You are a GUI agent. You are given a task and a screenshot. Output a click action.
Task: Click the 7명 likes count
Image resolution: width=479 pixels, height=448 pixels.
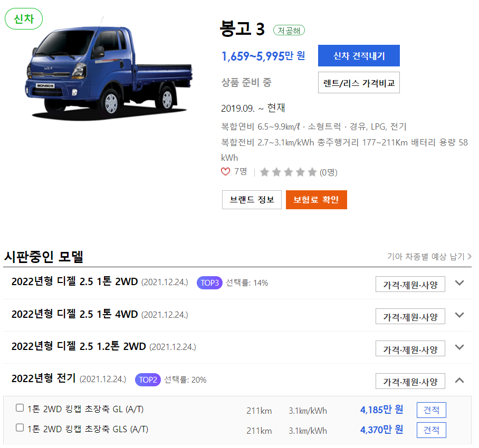click(x=241, y=171)
